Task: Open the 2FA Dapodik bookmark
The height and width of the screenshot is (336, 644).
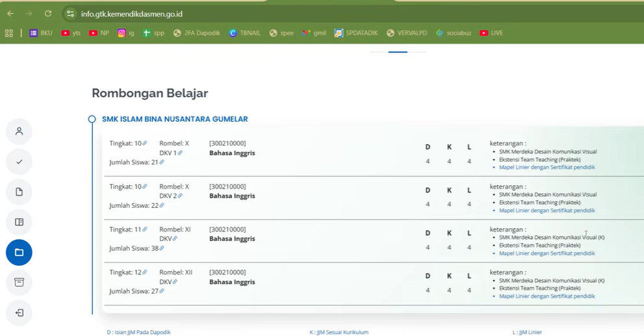Action: coord(196,33)
